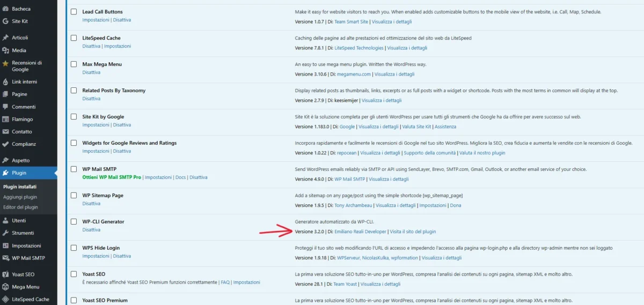The height and width of the screenshot is (305, 644).
Task: Click Visita il sito del plugin link
Action: [x=413, y=232]
